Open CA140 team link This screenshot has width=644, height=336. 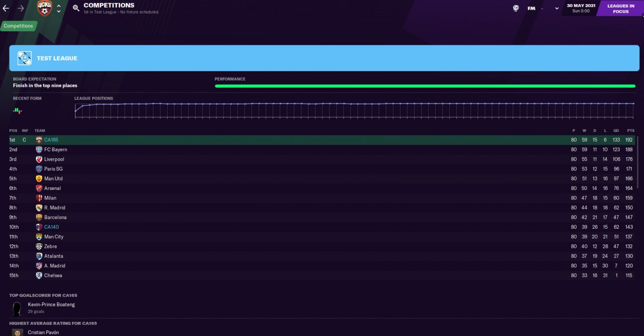51,227
